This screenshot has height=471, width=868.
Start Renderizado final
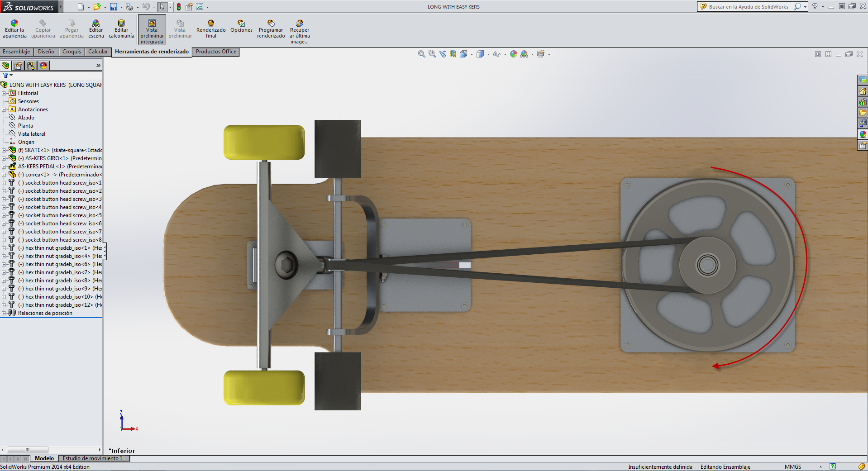tap(211, 29)
